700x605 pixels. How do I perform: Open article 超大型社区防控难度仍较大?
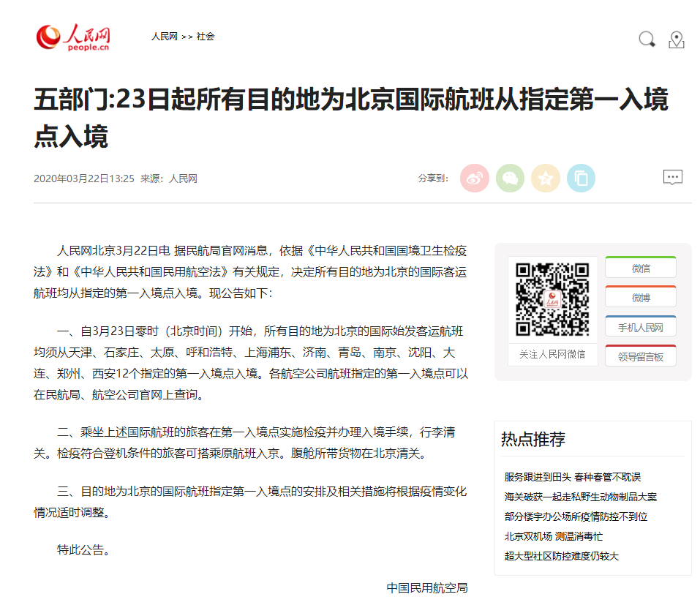(561, 556)
